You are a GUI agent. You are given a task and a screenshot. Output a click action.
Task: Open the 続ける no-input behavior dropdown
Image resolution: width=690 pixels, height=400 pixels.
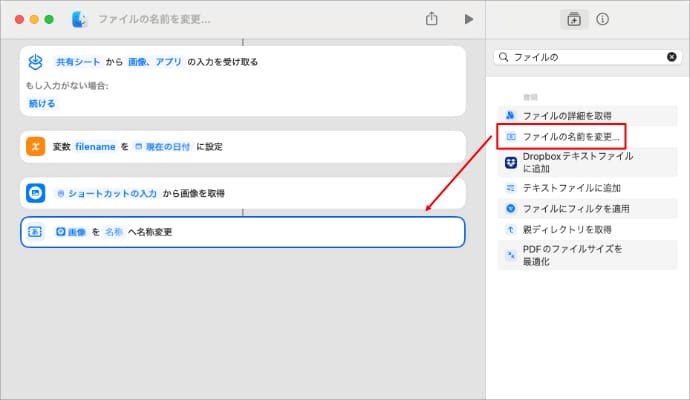[x=43, y=103]
